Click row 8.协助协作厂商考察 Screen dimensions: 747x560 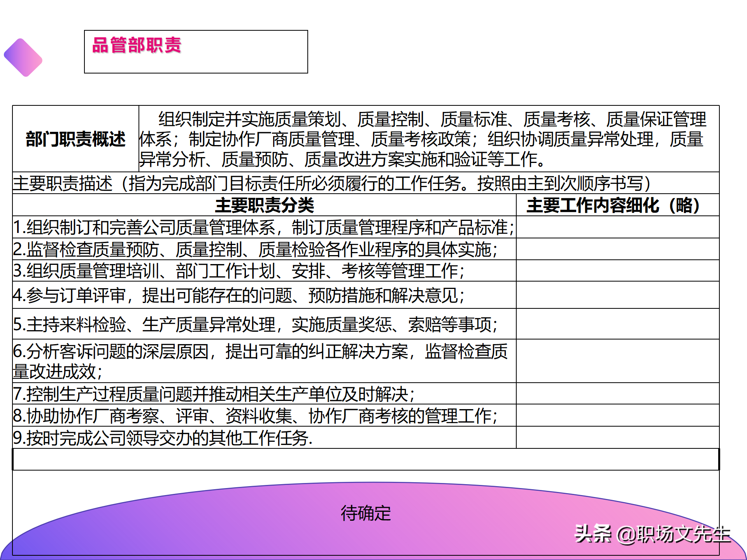coord(264,415)
